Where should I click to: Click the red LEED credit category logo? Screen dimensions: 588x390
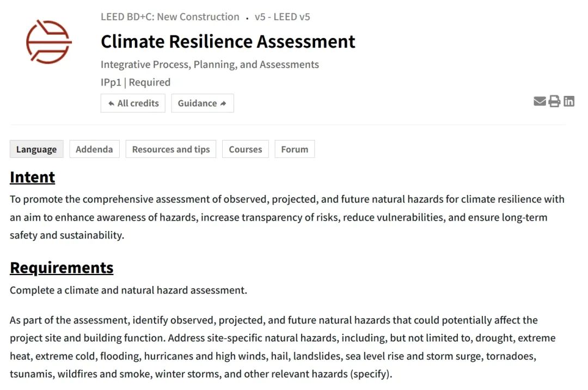[x=48, y=42]
